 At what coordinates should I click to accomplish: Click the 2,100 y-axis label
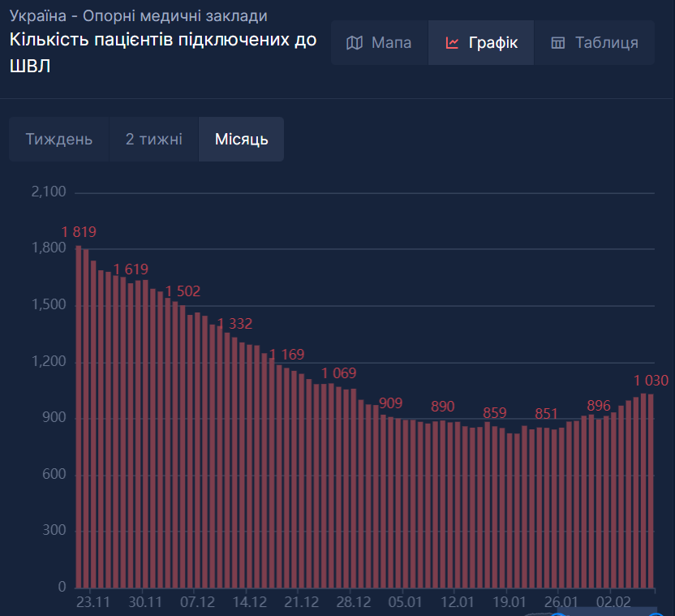(x=48, y=192)
